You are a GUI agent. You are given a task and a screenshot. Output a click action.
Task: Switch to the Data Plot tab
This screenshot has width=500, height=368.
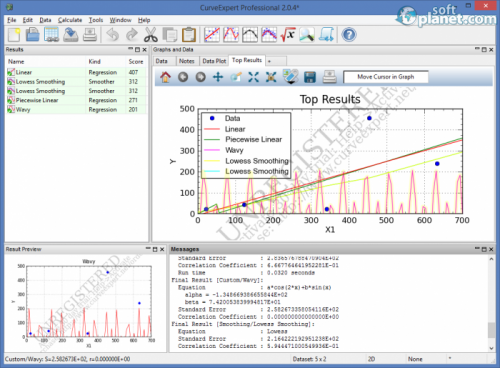click(x=214, y=61)
